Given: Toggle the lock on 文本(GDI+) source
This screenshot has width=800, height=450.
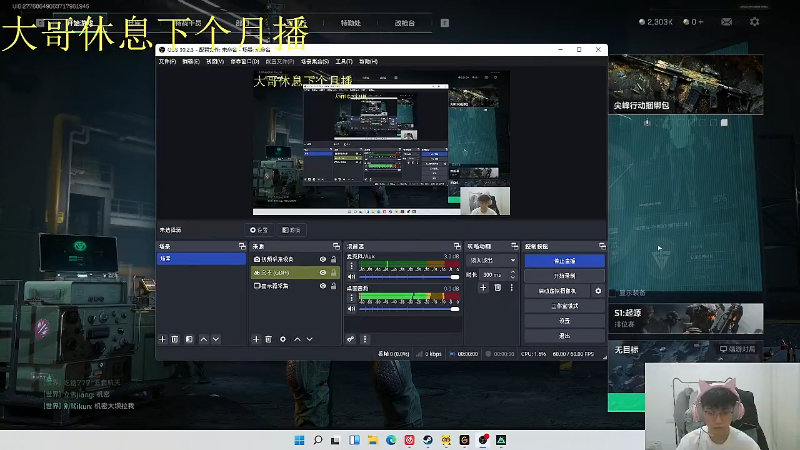Looking at the screenshot, I should click(x=334, y=272).
